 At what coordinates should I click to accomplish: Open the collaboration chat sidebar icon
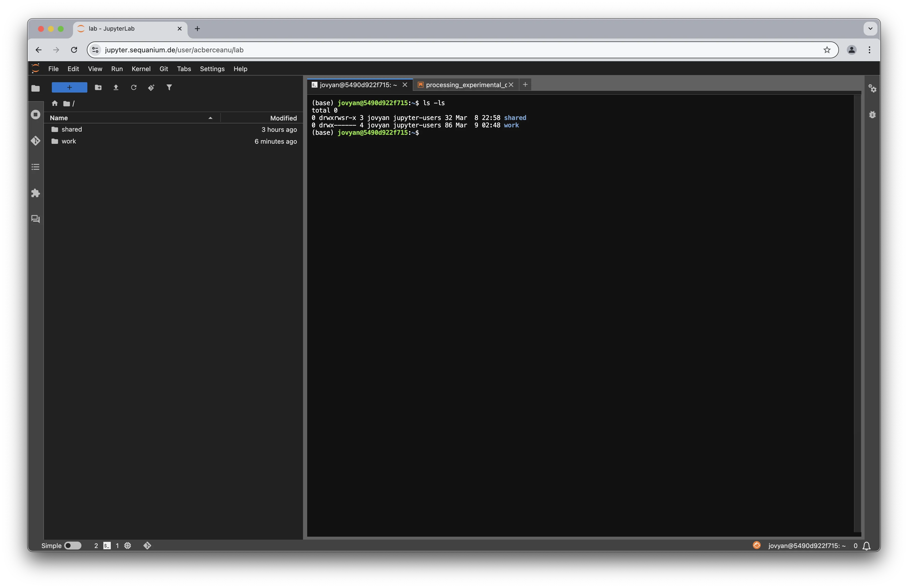tap(36, 219)
